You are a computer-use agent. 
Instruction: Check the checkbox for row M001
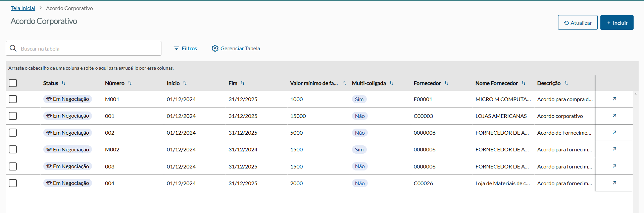tap(13, 99)
